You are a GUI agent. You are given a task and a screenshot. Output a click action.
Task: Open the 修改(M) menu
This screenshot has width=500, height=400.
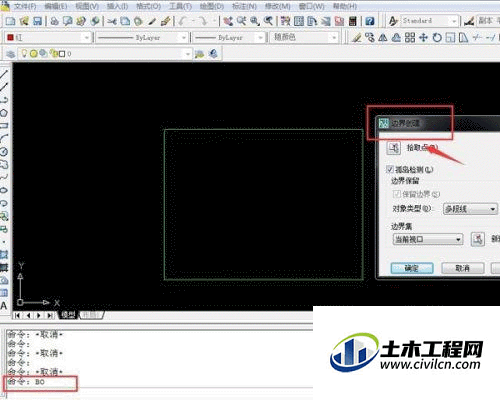(278, 6)
